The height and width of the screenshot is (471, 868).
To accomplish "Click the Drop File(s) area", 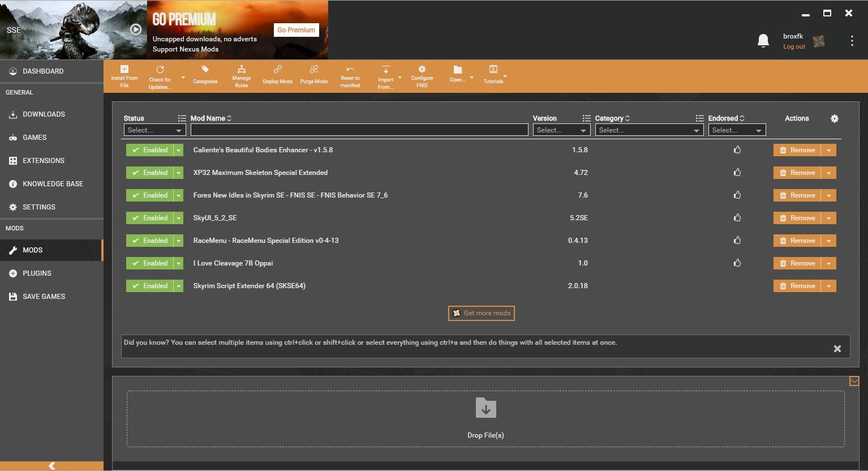I will pos(485,419).
